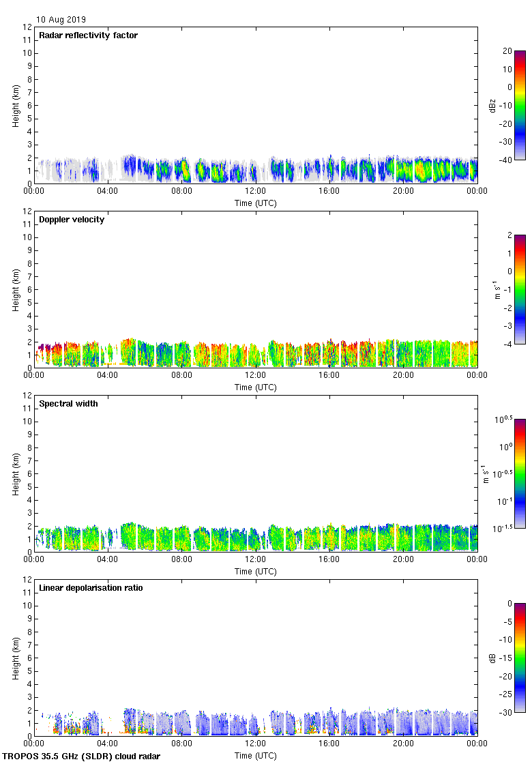This screenshot has height=764, width=532.
Task: Click the Doppler velocity color bar
Action: click(519, 289)
